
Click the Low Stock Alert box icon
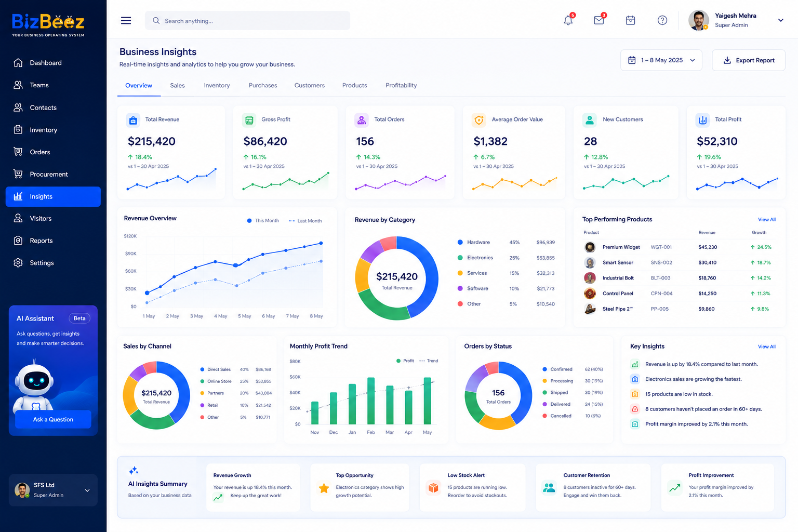click(433, 487)
